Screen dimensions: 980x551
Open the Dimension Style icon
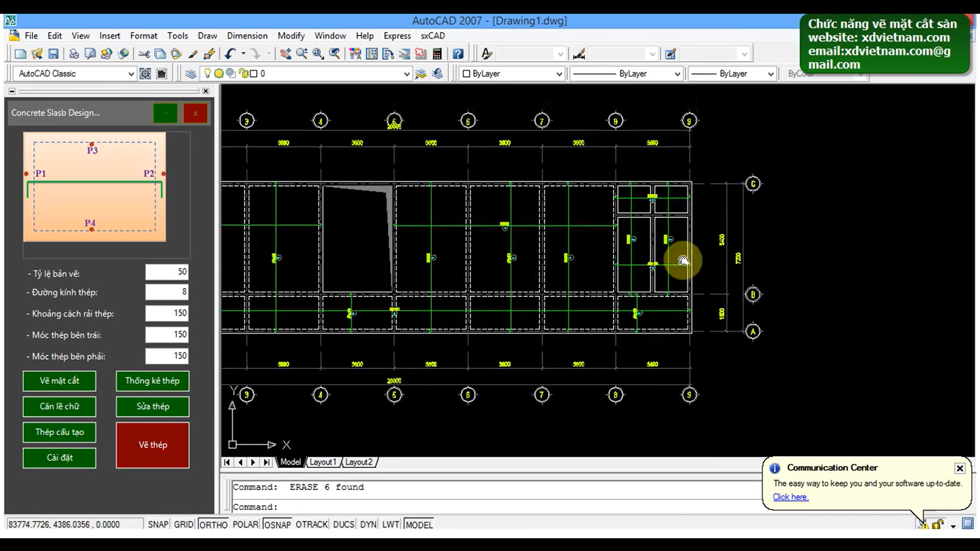pyautogui.click(x=579, y=54)
